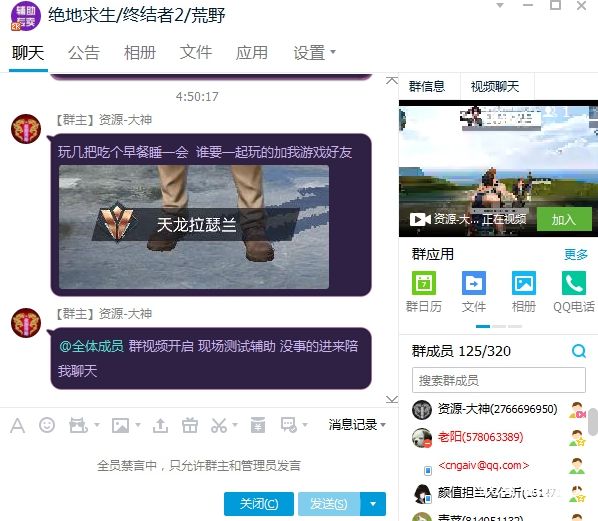Minimize the group chat window
Image resolution: width=598 pixels, height=521 pixels.
tap(528, 5)
